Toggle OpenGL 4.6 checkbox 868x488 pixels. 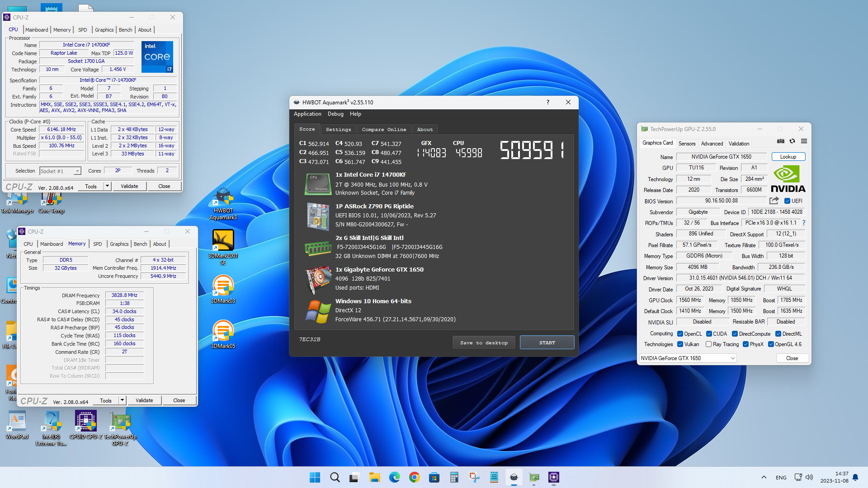tap(771, 344)
